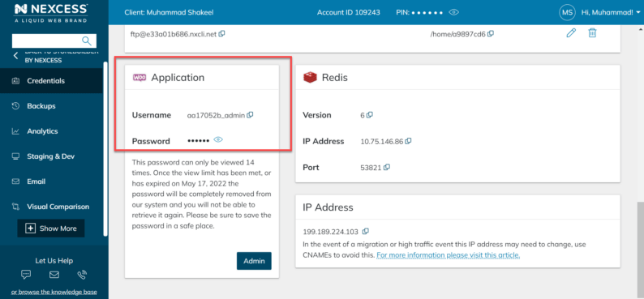This screenshot has height=299, width=644.
Task: Click the Backups clock icon
Action: pyautogui.click(x=15, y=106)
